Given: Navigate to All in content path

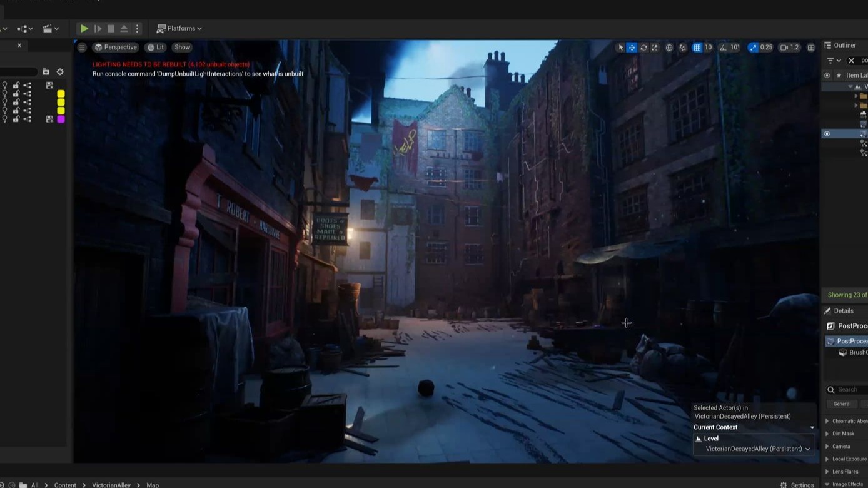Looking at the screenshot, I should (x=34, y=485).
